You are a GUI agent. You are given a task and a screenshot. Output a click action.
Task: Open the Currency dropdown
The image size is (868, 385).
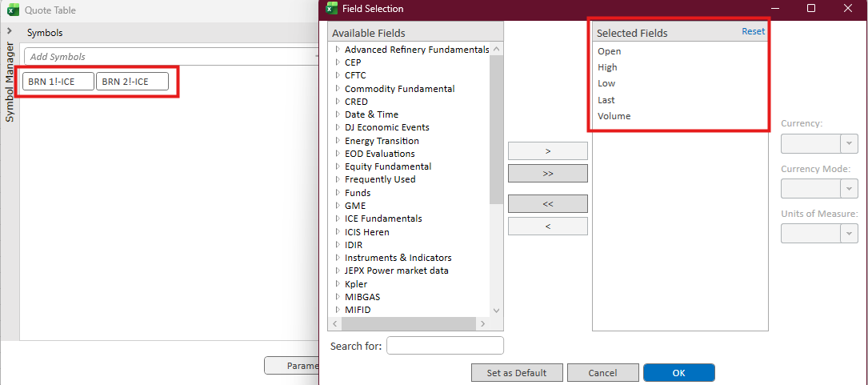(x=848, y=143)
